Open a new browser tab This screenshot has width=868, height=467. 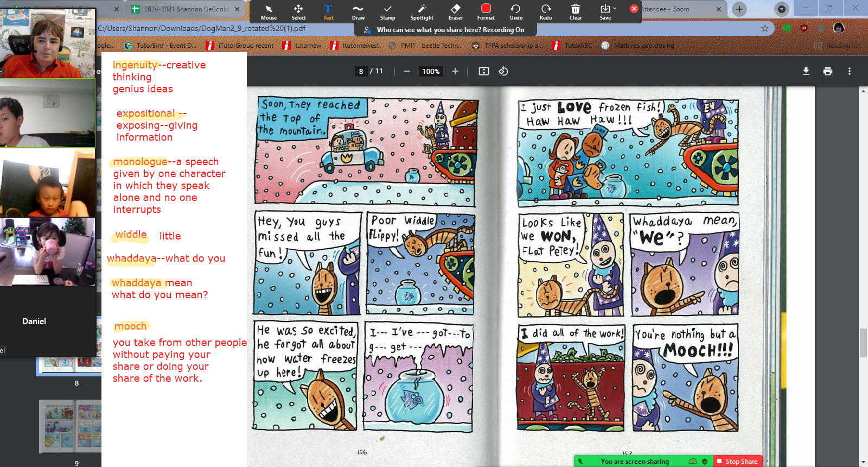click(739, 9)
